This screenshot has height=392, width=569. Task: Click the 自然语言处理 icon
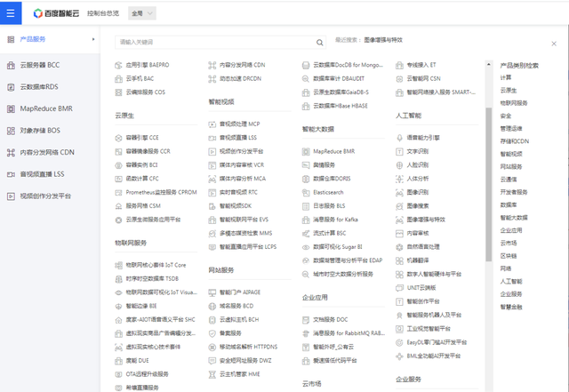point(399,247)
